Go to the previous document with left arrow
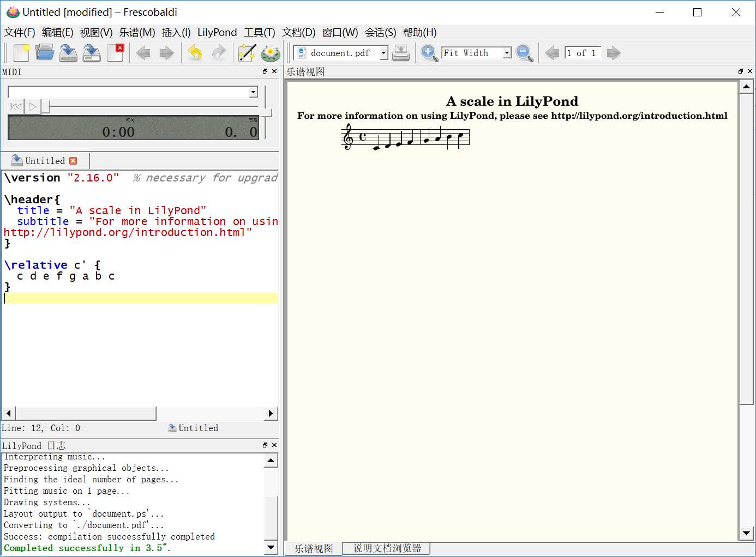Screen dimensions: 756x557 pyautogui.click(x=143, y=53)
